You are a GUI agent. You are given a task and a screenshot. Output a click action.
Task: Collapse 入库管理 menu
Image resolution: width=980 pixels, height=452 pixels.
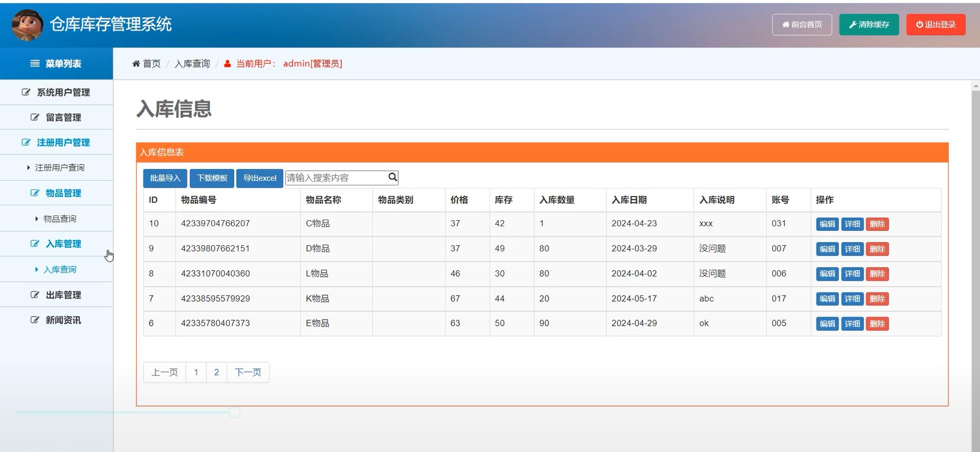point(56,244)
